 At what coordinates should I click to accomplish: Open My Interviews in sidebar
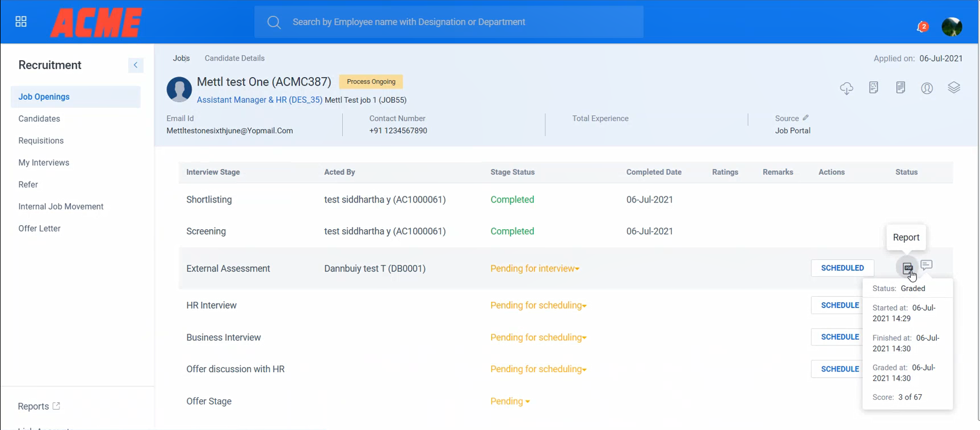click(x=44, y=163)
